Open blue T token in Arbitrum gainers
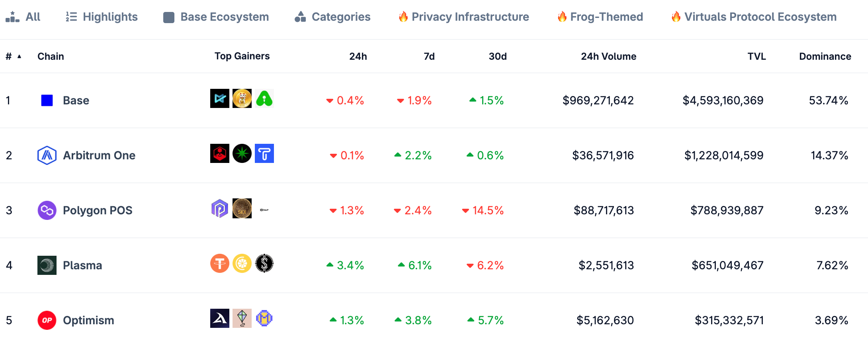The height and width of the screenshot is (341, 868). point(264,153)
